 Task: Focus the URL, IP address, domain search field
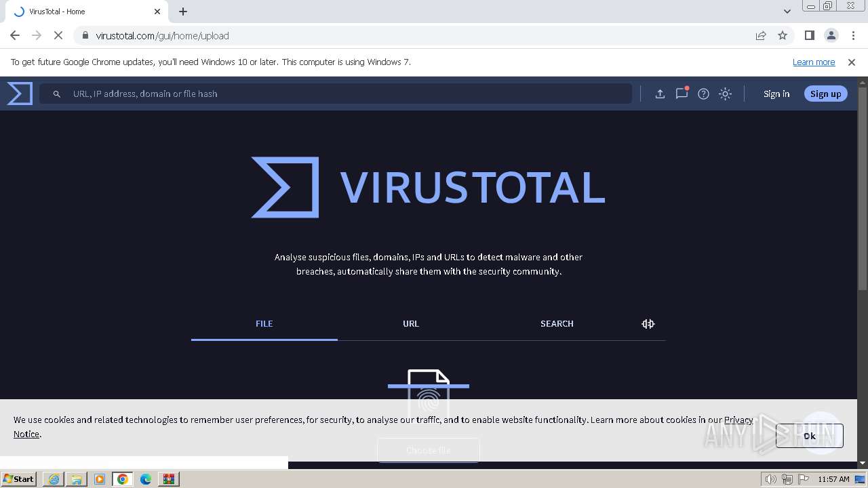point(336,94)
